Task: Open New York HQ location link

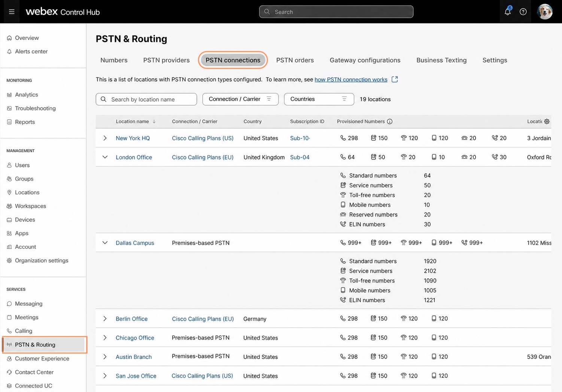Action: click(x=133, y=138)
